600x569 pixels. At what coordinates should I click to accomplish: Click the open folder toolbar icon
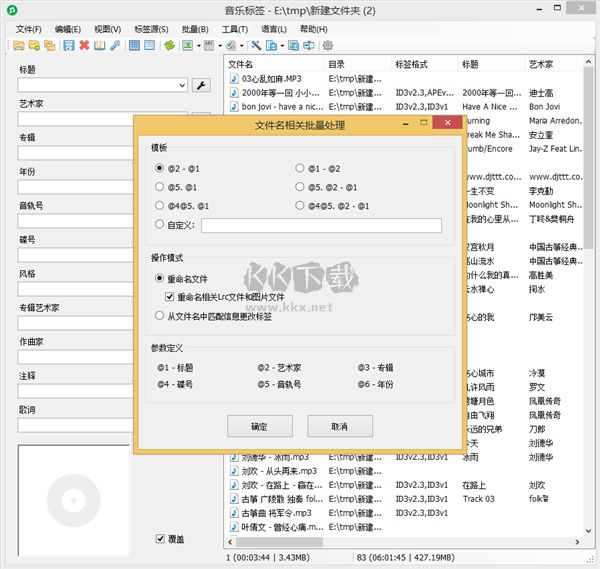(x=18, y=46)
